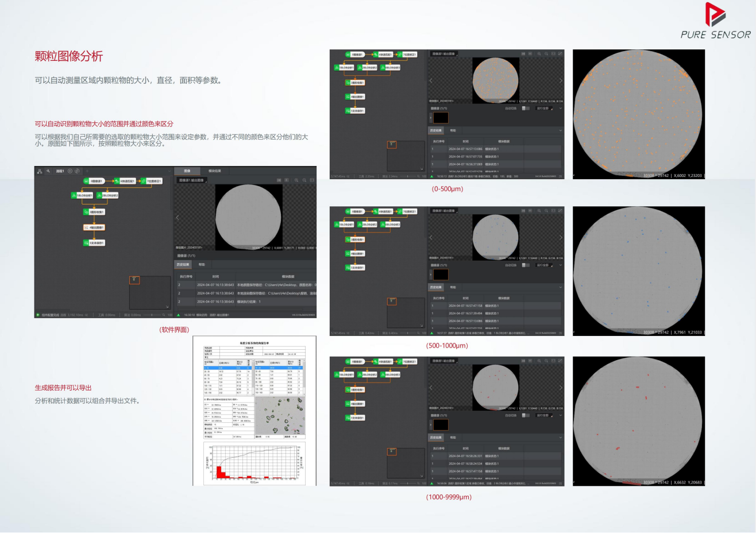Open 图像源1.输出图像 dropdown in 软件界面 screenshot
This screenshot has width=756, height=533.
(x=191, y=180)
